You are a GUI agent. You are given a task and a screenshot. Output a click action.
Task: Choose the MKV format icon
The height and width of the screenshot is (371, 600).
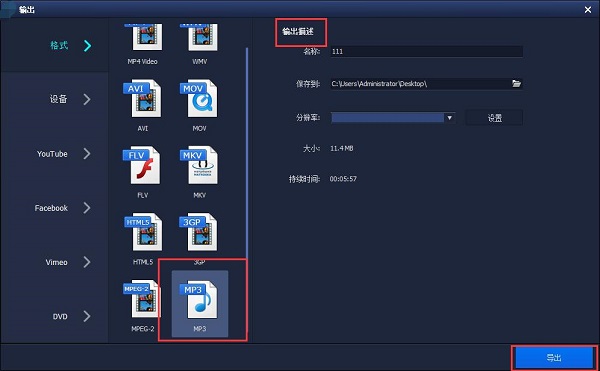199,165
